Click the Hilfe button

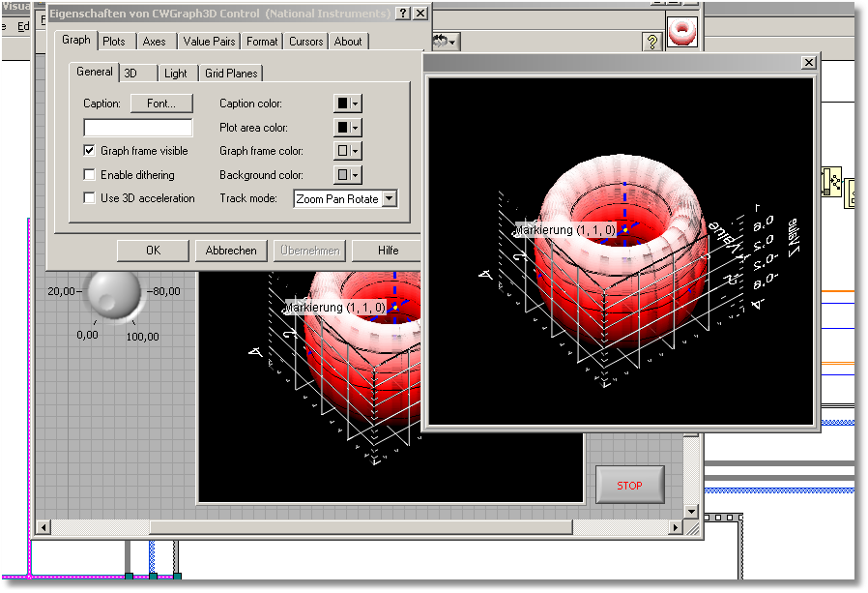point(388,251)
